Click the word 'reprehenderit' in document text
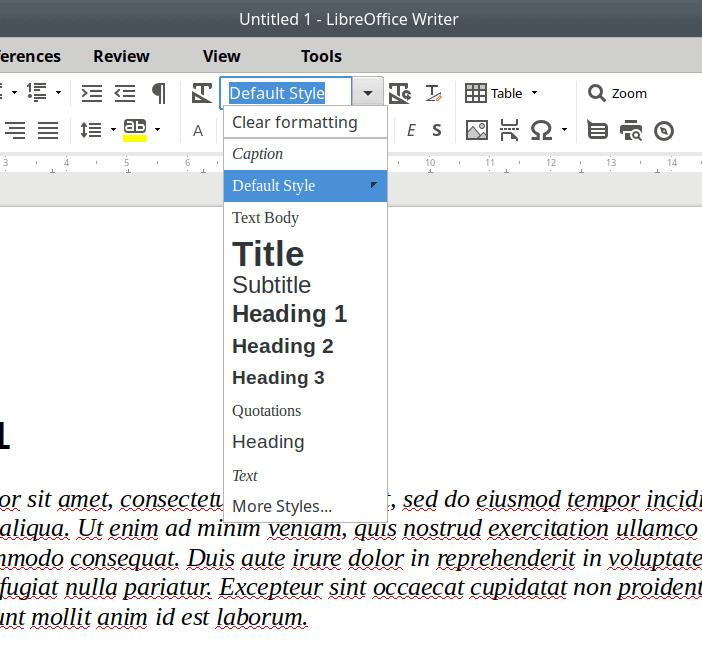This screenshot has width=702, height=649. point(506,559)
